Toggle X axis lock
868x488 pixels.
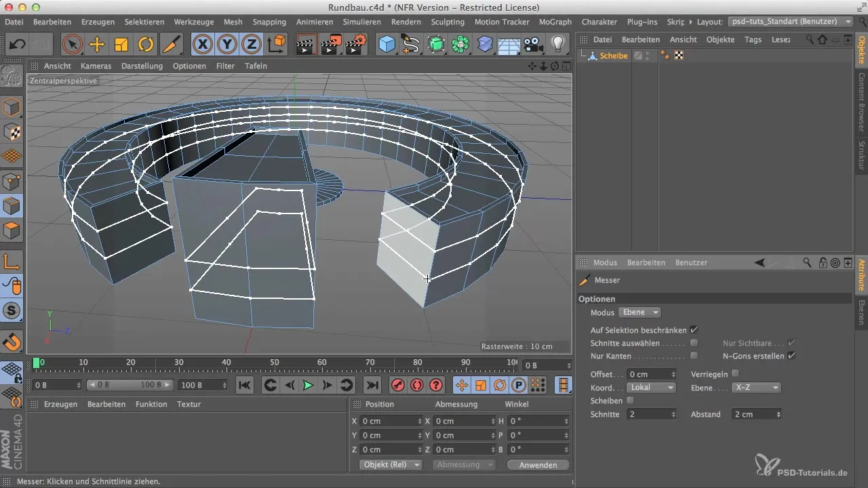(202, 45)
